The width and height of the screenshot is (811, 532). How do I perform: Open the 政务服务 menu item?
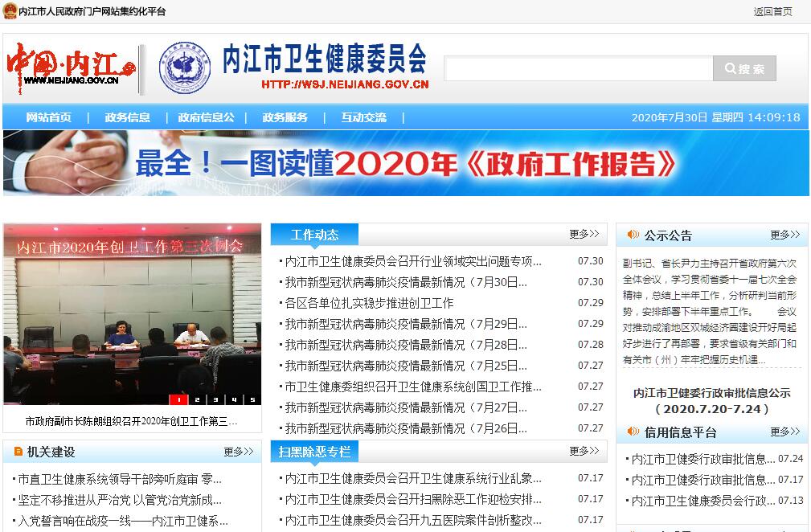pos(285,117)
